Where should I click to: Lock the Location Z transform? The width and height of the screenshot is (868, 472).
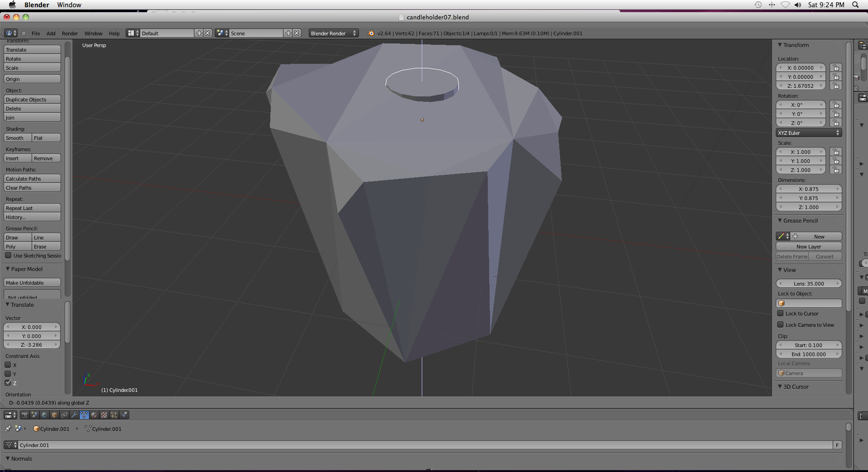pos(836,86)
